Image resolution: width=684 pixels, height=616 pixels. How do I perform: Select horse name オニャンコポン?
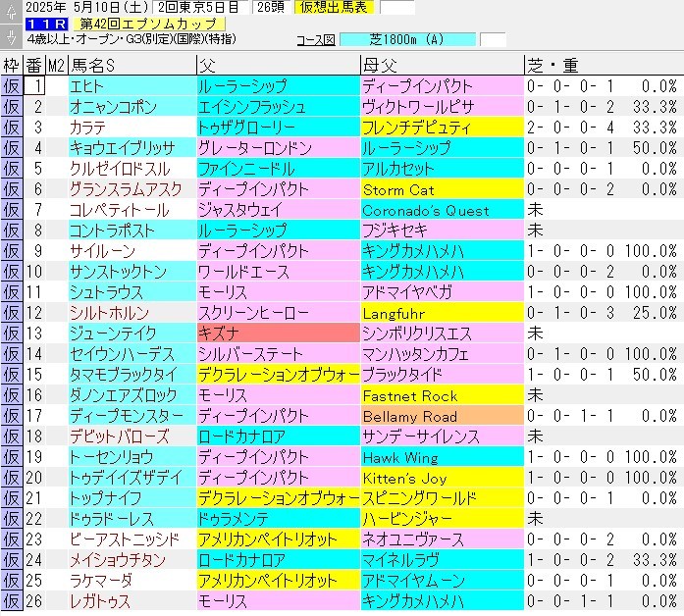132,107
